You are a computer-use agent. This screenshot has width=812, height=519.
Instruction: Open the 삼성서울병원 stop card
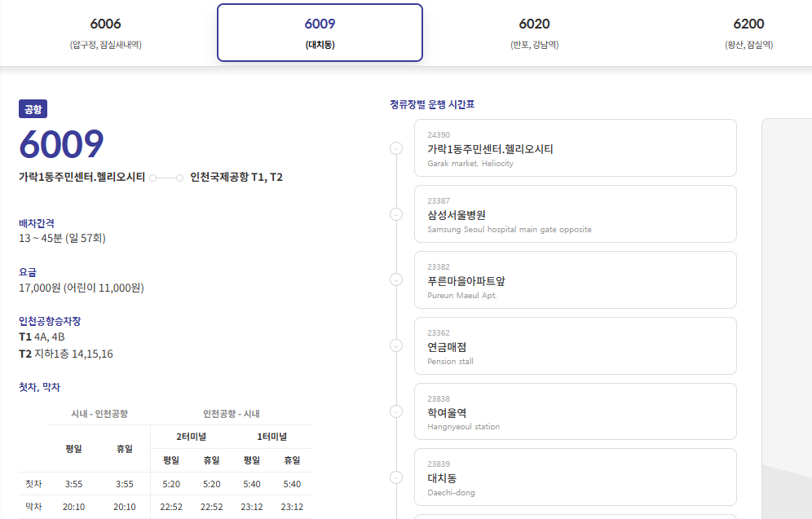[576, 213]
